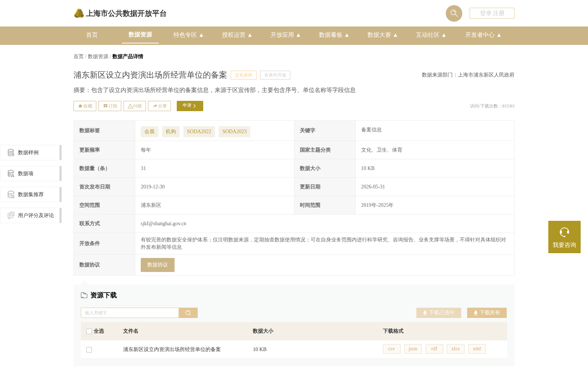588x368 pixels.
Task: Click the 登录 注册 button
Action: coord(492,13)
